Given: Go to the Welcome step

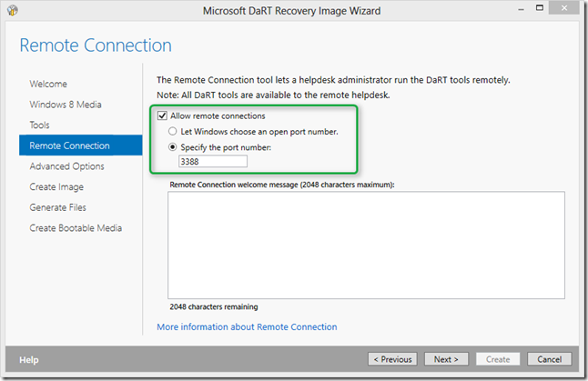Looking at the screenshot, I should coord(48,84).
